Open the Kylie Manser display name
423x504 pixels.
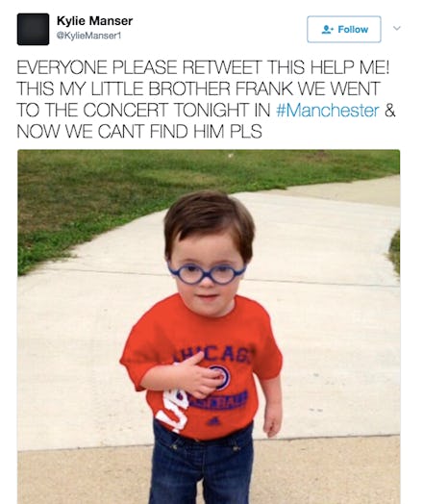(94, 21)
